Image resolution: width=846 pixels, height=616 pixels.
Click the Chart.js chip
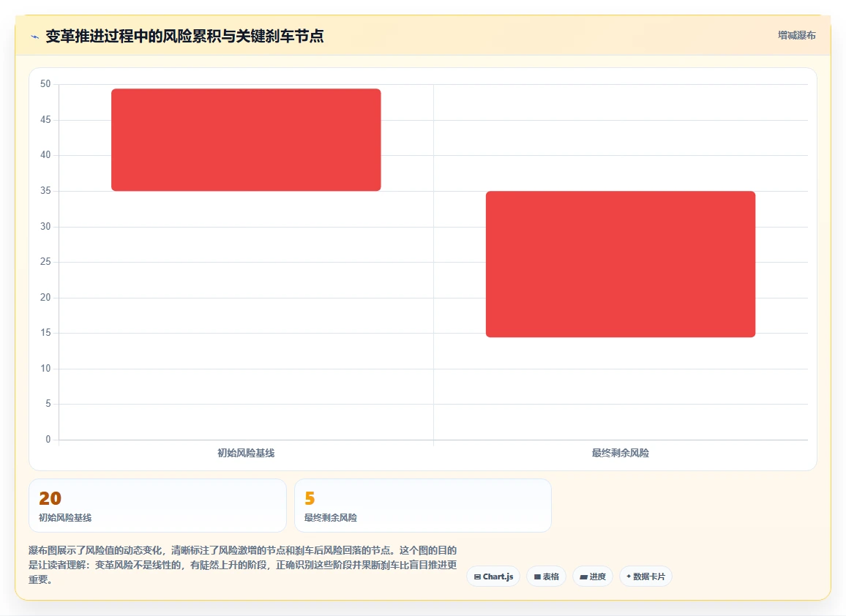(493, 576)
